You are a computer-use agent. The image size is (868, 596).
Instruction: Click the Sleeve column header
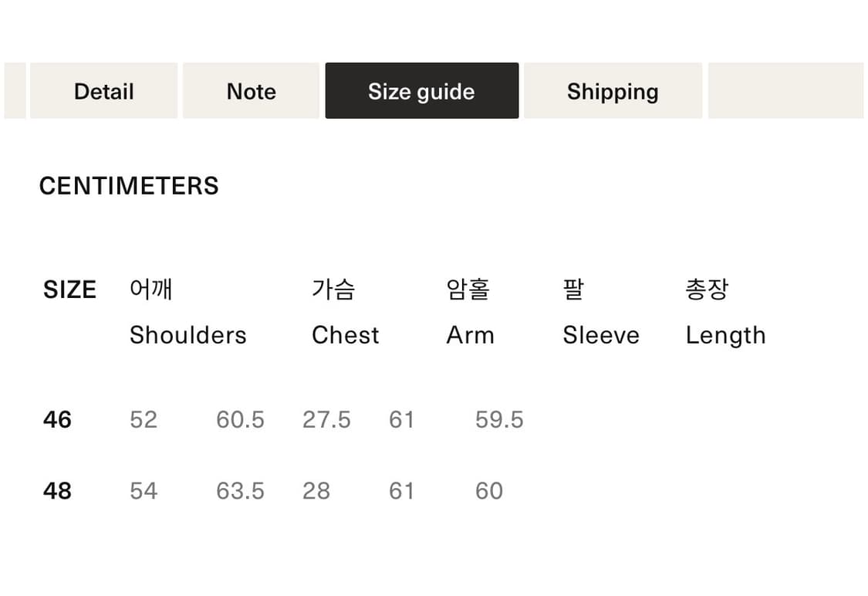(x=600, y=335)
